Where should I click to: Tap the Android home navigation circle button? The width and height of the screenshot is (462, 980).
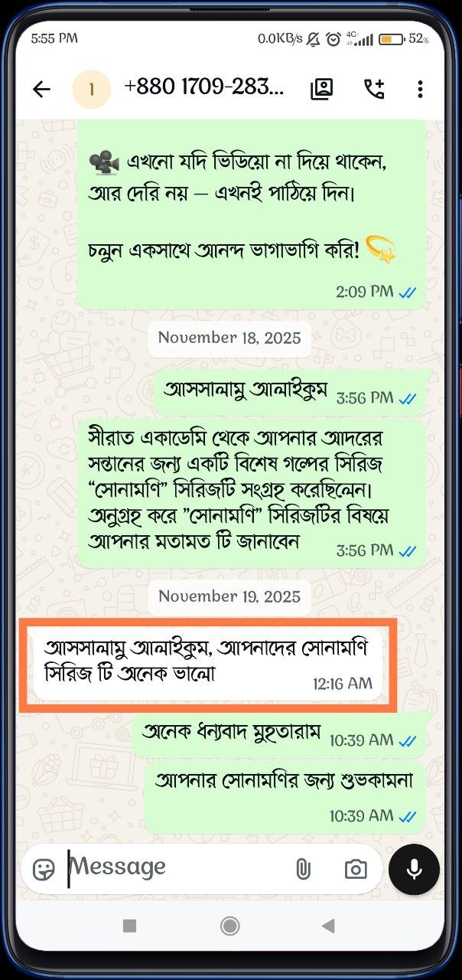229,926
